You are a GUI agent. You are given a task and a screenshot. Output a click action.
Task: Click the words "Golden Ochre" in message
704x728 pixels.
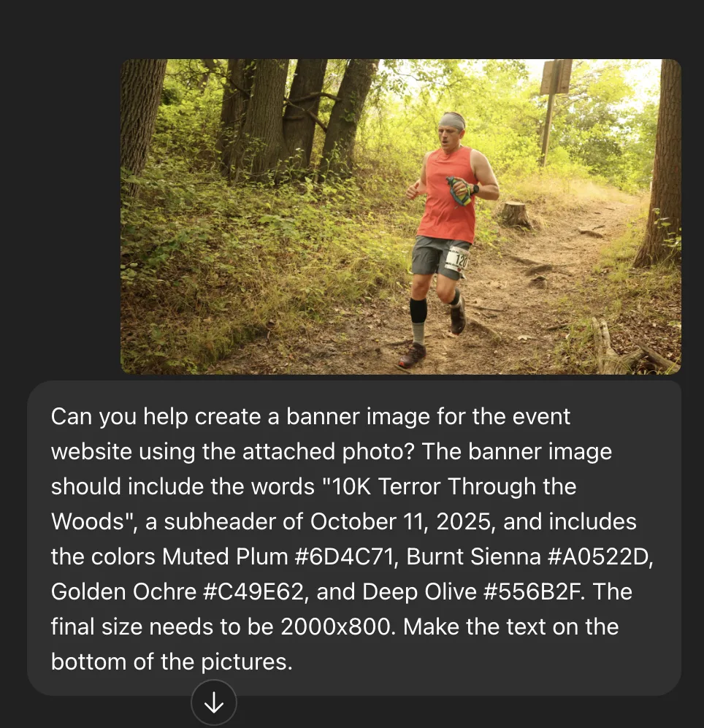pyautogui.click(x=123, y=592)
